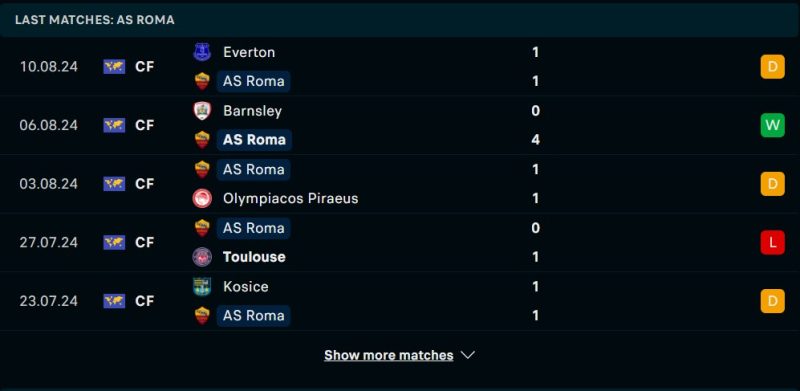Click AS Roma crest in Everton match

[x=202, y=81]
